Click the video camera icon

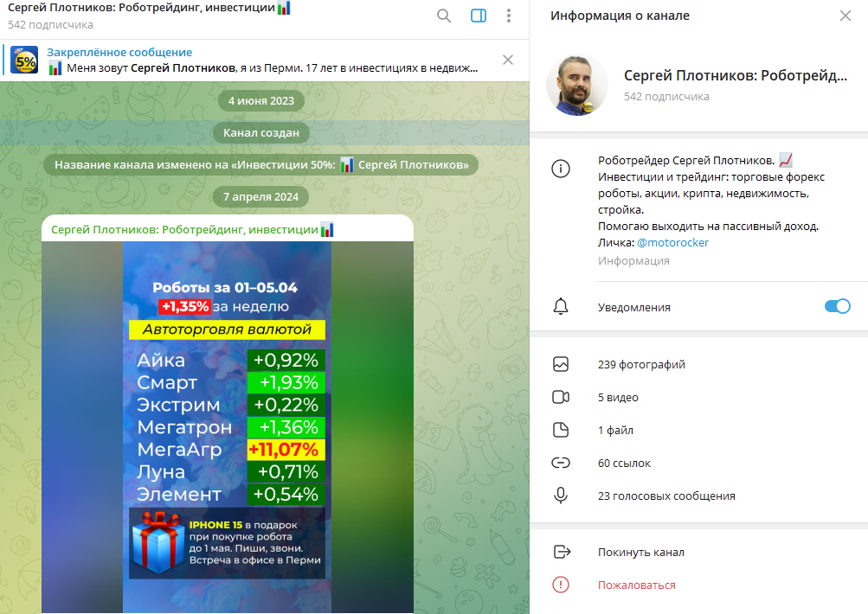click(560, 397)
